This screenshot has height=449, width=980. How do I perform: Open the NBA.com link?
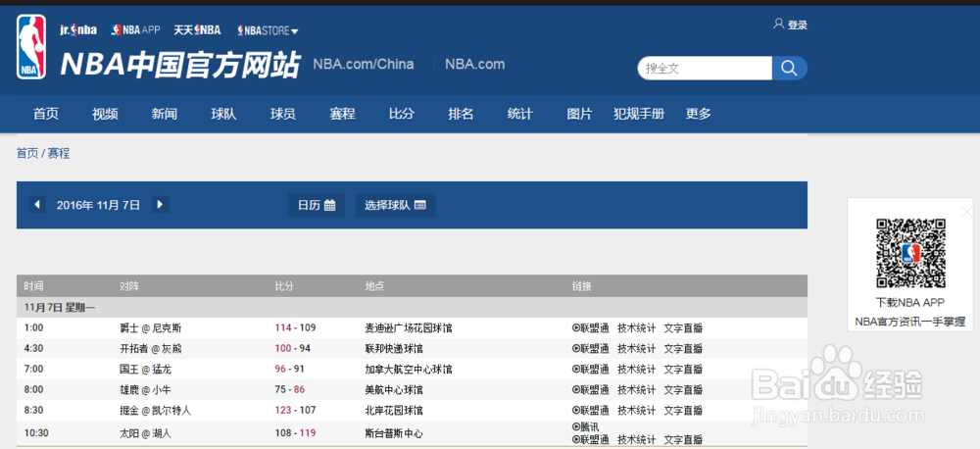point(475,64)
